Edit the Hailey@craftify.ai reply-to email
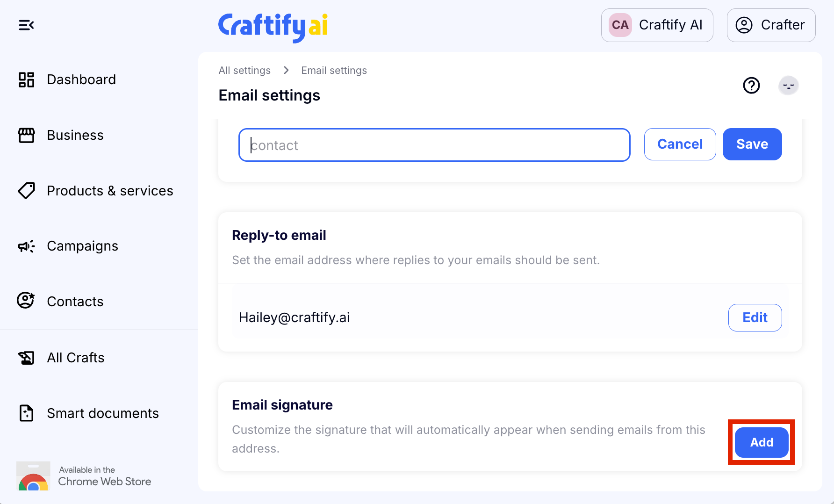 point(755,317)
